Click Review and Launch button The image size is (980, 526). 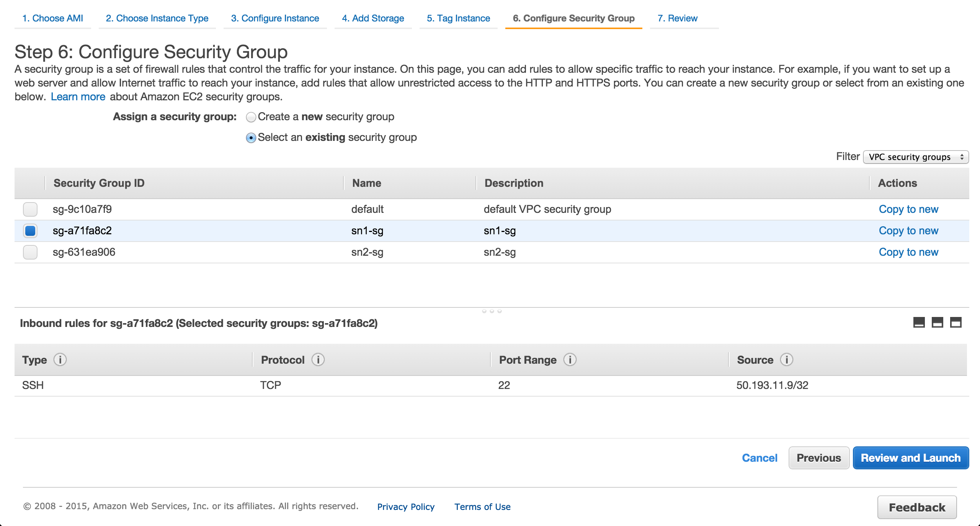point(910,458)
